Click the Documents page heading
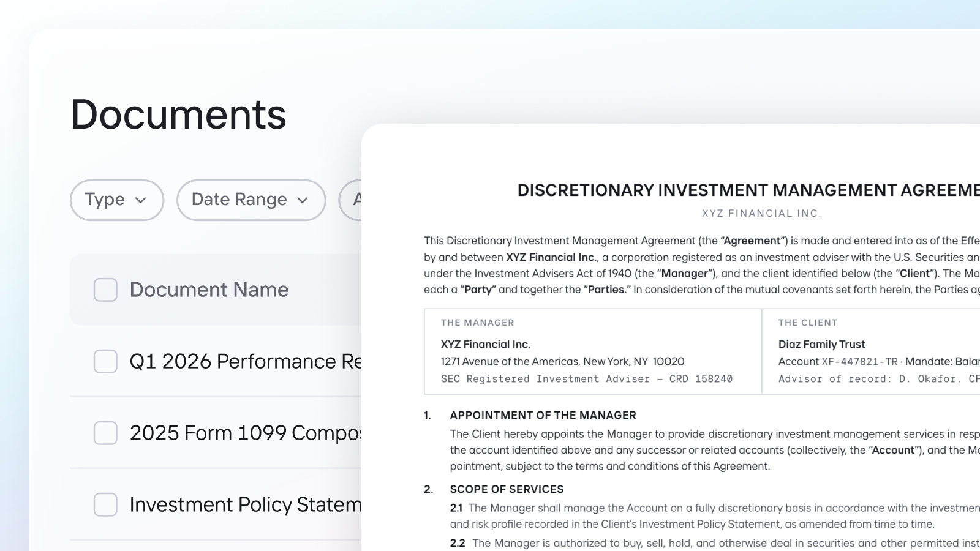The image size is (980, 551). click(178, 114)
